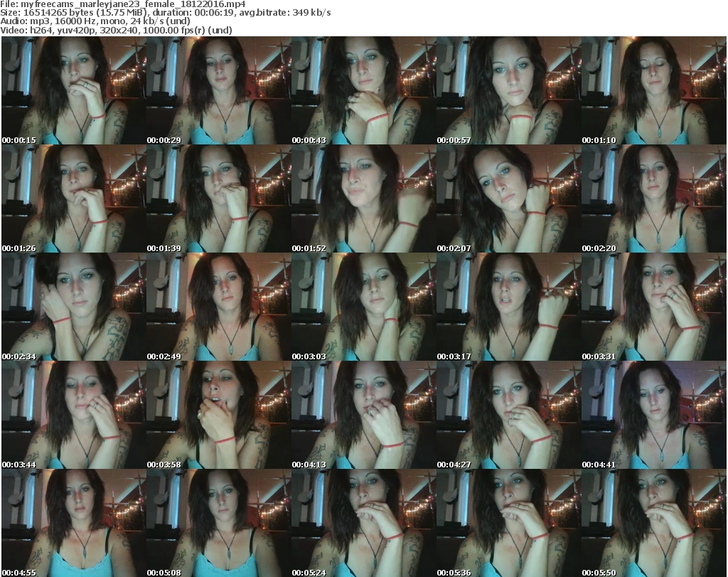The height and width of the screenshot is (577, 728).
Task: Pick the frame at 00:03:31
Action: coord(654,307)
